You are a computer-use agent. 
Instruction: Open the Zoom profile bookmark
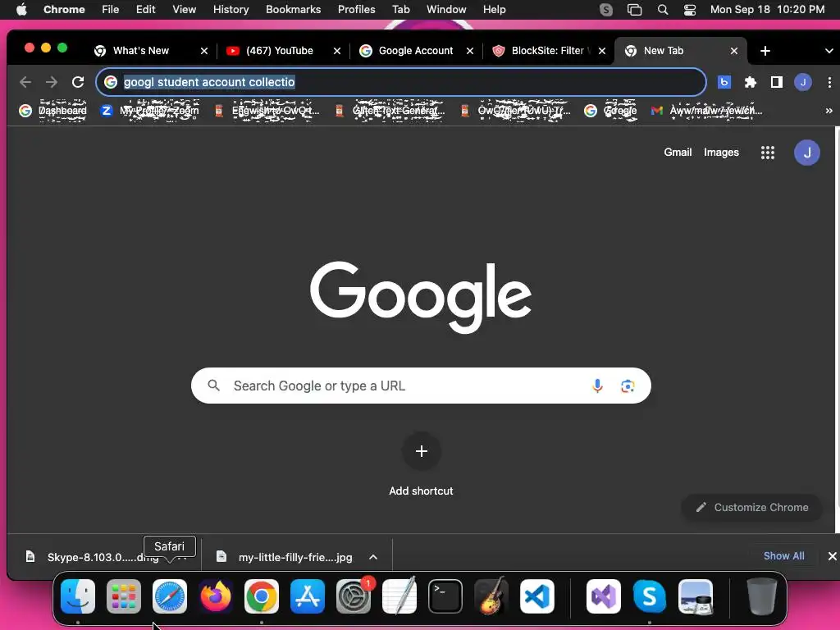pos(150,111)
